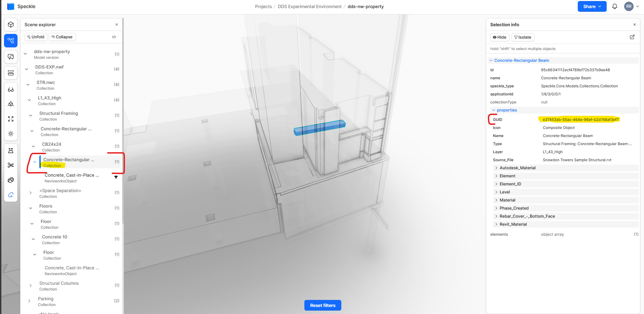Collapse the L1_43_High collection

click(x=29, y=100)
